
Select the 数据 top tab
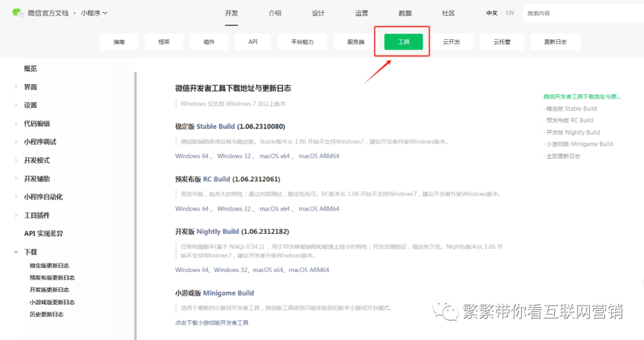tap(405, 13)
